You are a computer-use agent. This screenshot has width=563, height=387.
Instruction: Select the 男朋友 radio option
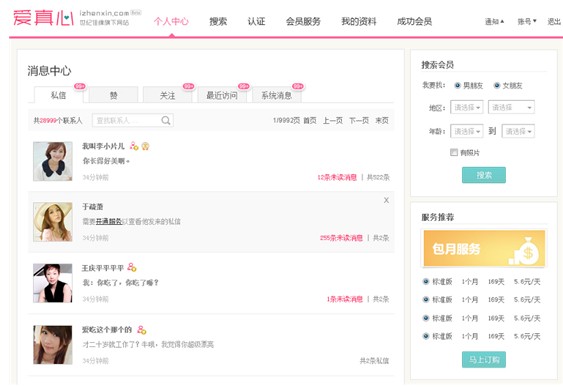[x=457, y=85]
